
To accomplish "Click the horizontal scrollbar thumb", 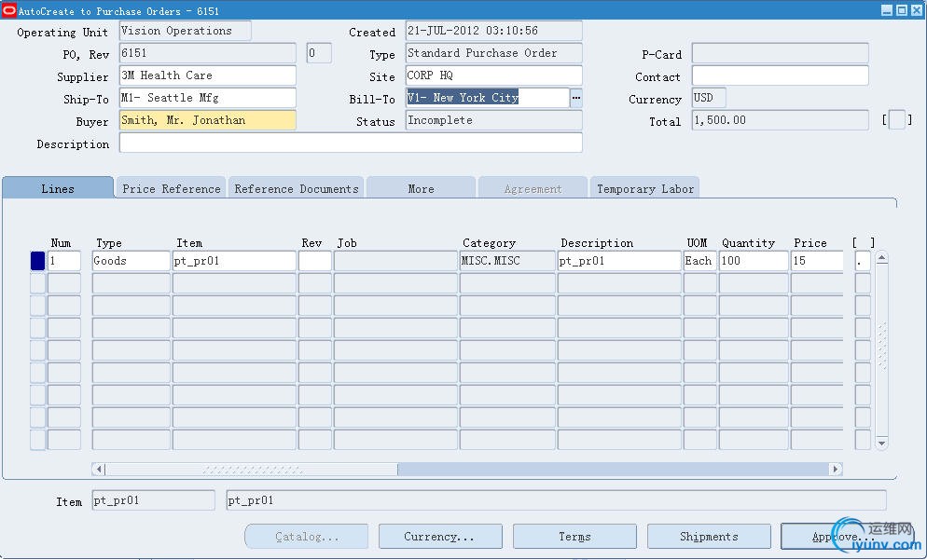I will click(x=252, y=469).
